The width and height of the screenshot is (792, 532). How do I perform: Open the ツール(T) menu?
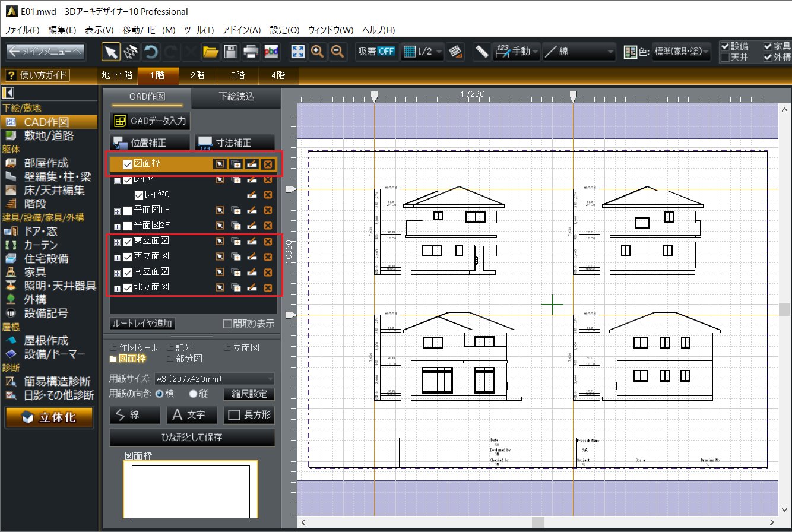(199, 30)
